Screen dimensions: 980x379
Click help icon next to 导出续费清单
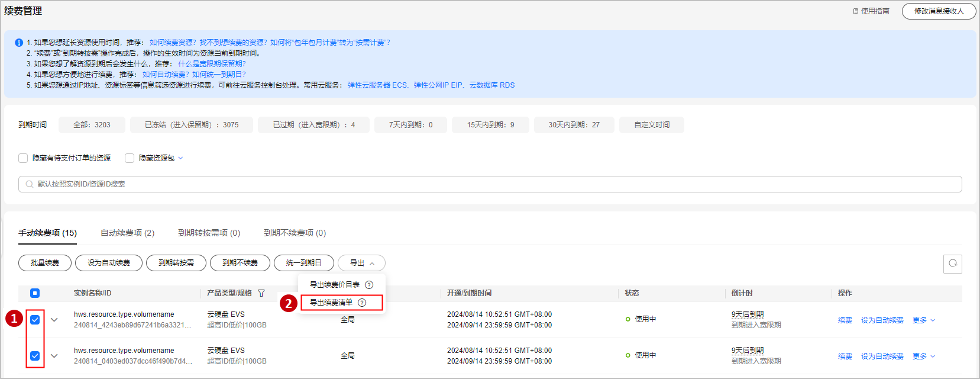point(362,303)
